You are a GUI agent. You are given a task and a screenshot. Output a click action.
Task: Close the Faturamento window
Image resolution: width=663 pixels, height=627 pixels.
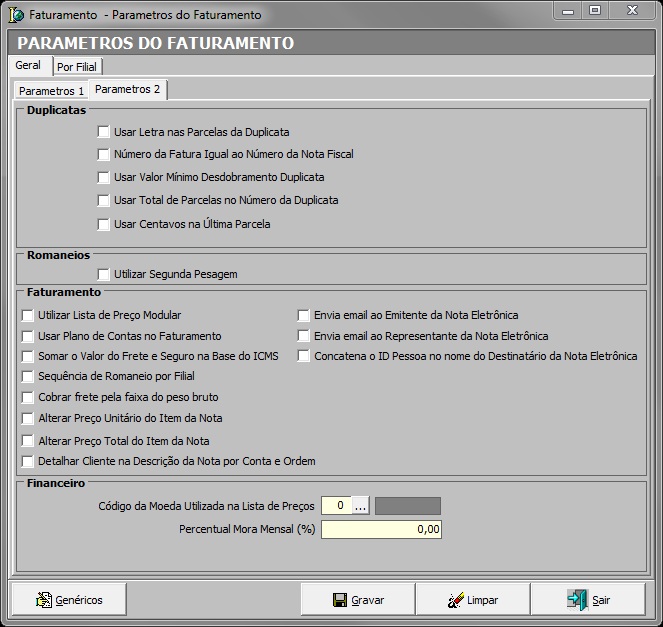pos(635,10)
